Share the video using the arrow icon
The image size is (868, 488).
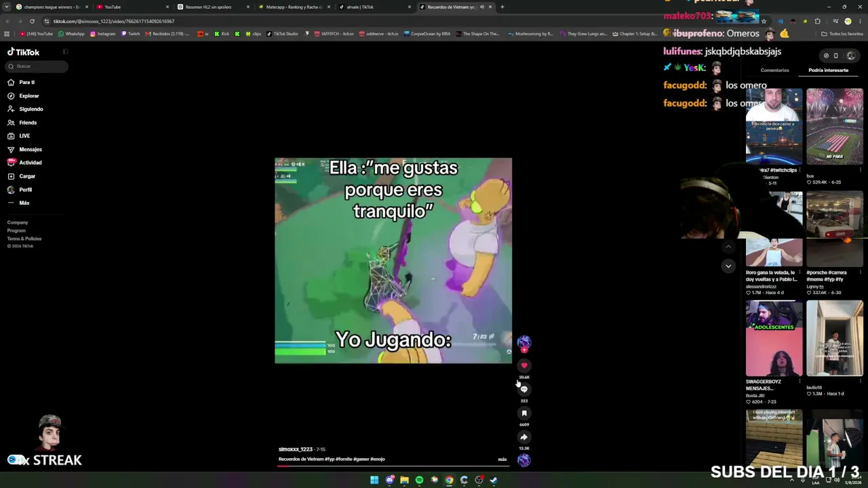click(524, 437)
